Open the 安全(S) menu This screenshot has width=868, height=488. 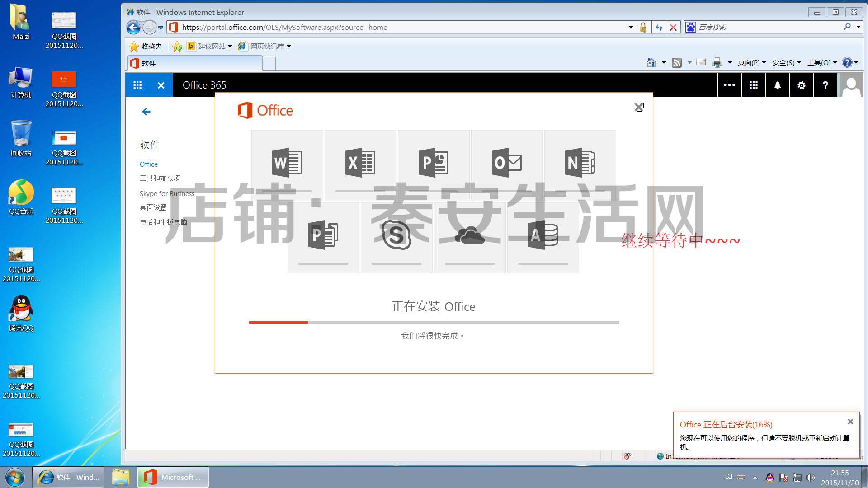(x=787, y=62)
